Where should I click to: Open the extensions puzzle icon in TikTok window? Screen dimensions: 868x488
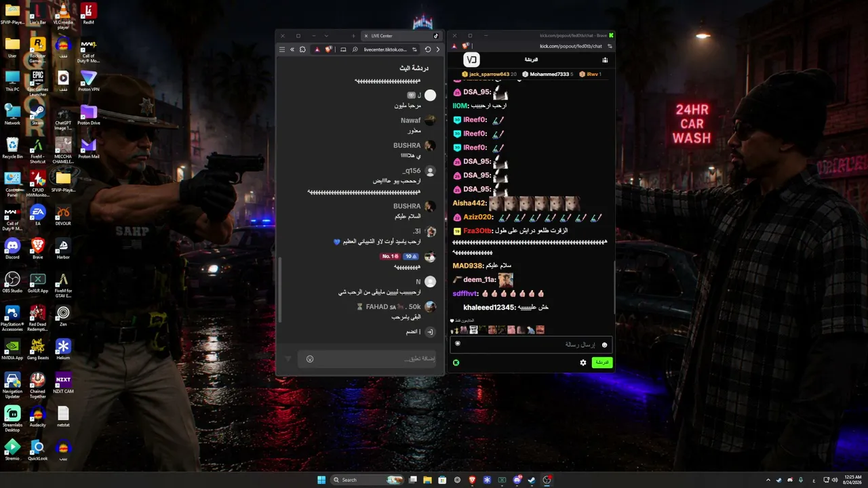[x=302, y=49]
